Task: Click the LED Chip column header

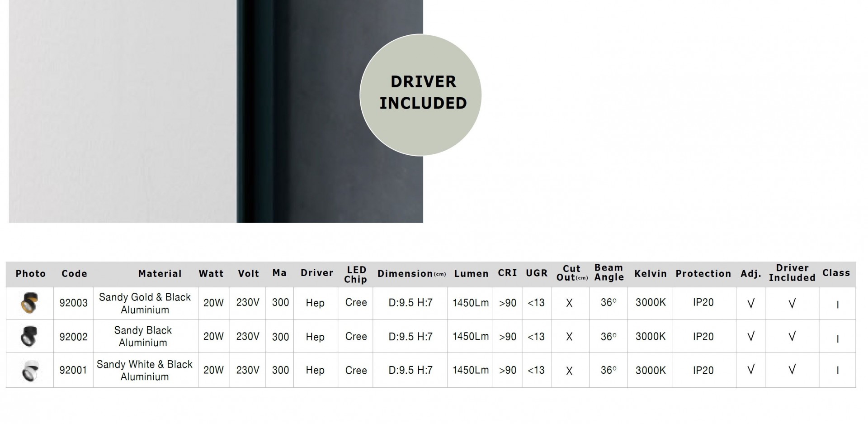Action: [356, 275]
